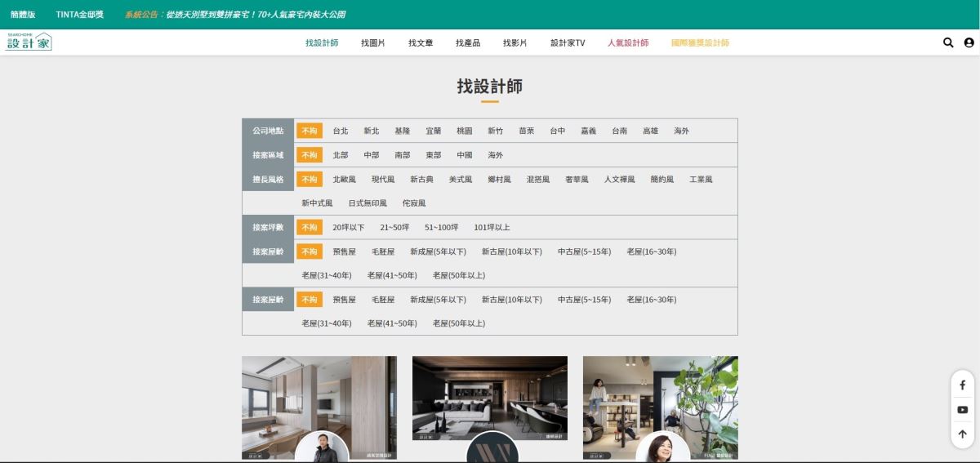Select the 奢華風 style filter

coord(577,179)
